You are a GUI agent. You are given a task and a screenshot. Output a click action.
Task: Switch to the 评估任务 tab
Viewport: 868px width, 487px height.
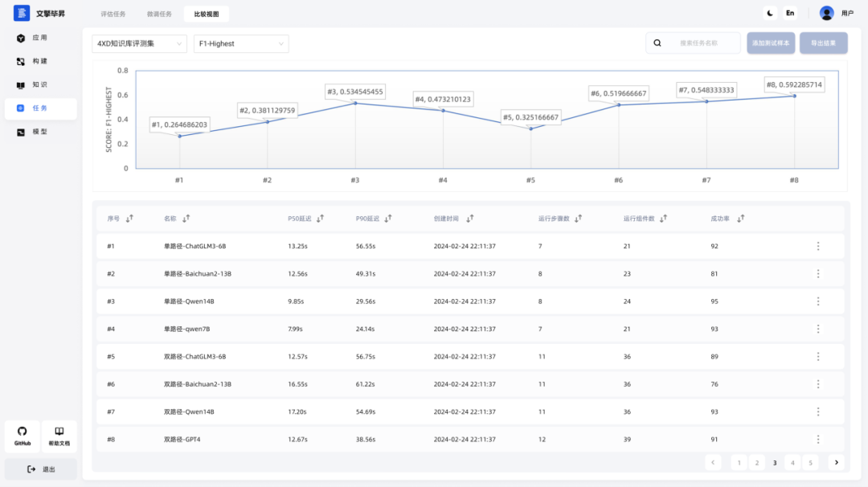pyautogui.click(x=113, y=14)
